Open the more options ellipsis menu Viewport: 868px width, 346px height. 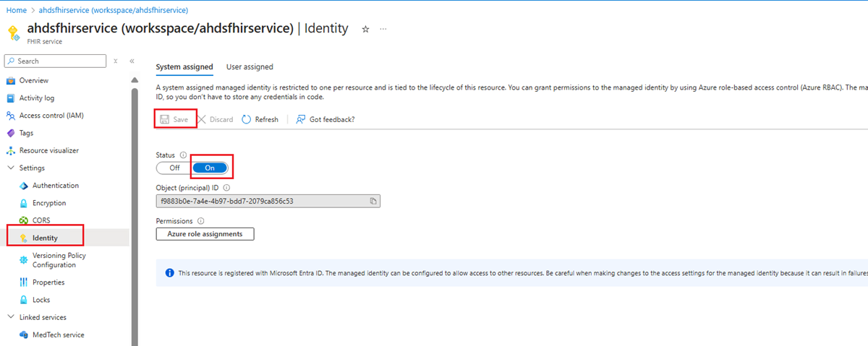tap(383, 29)
